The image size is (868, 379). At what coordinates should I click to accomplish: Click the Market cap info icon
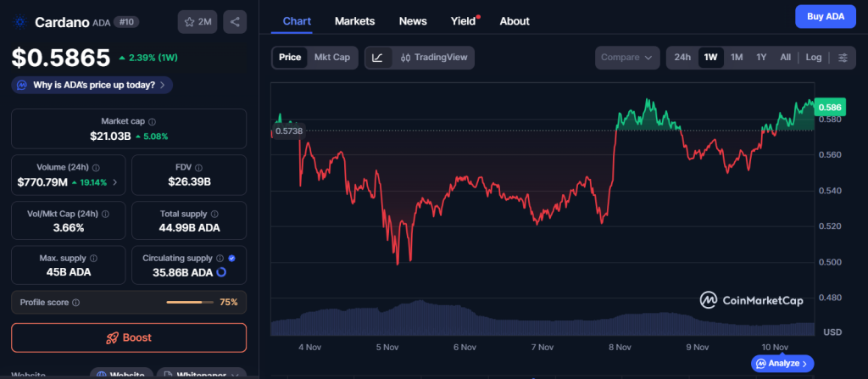click(153, 122)
